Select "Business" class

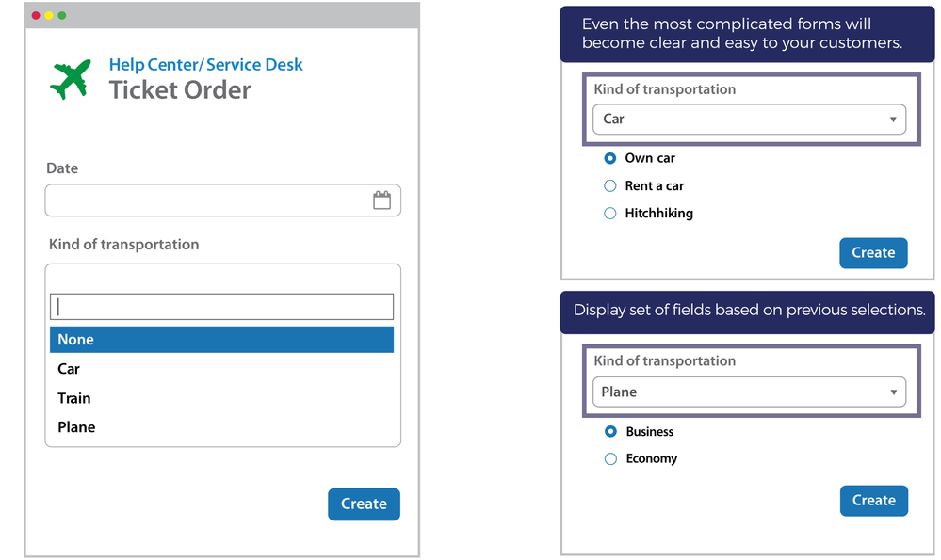pos(610,431)
